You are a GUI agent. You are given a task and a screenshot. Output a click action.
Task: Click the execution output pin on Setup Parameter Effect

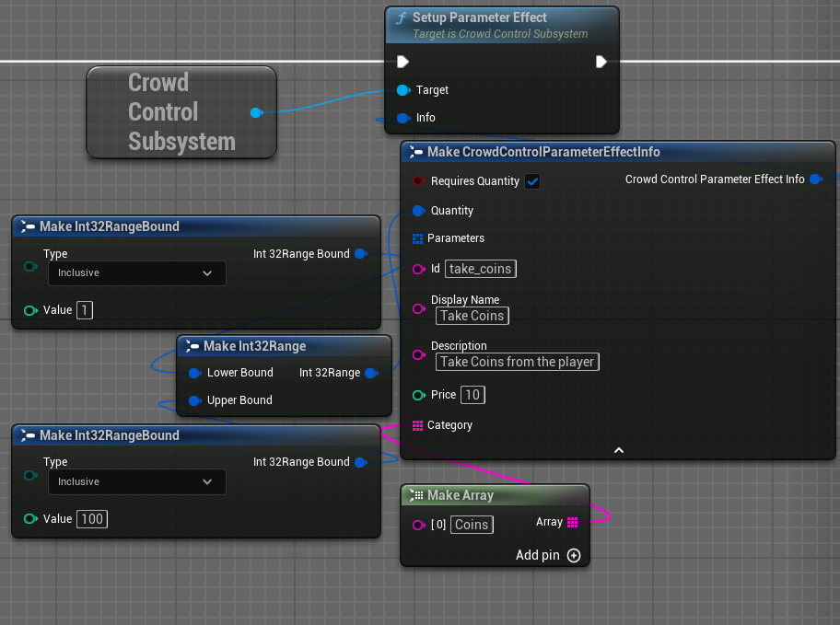coord(601,62)
